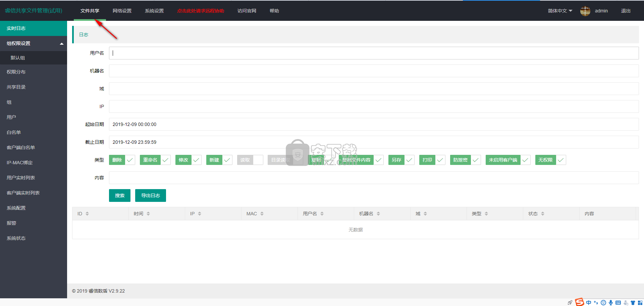
Task: Open 系统状态 in the sidebar
Action: [x=34, y=238]
